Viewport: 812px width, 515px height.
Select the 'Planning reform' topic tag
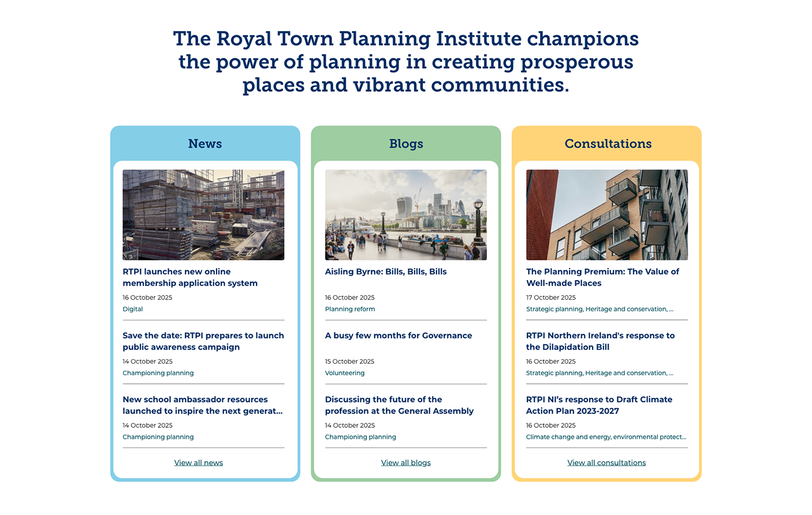pos(349,309)
